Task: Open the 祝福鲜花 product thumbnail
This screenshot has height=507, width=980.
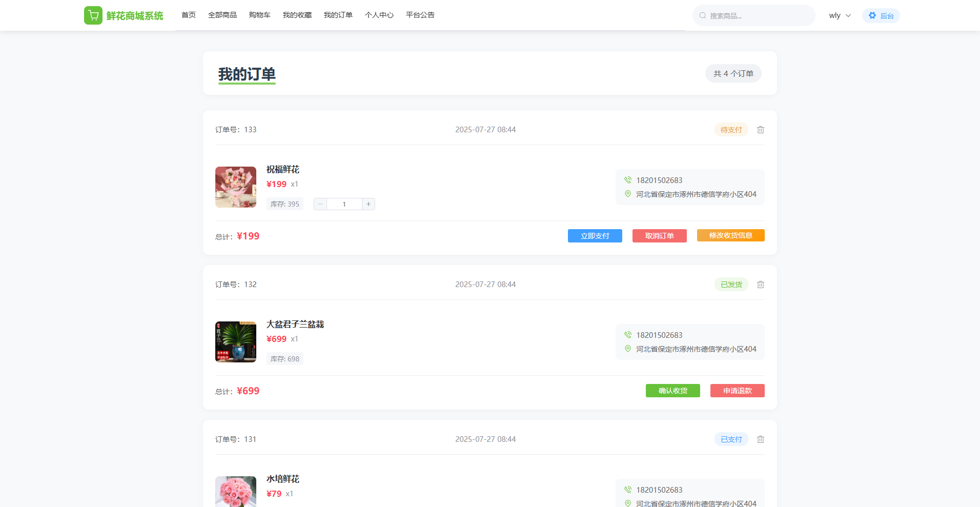Action: (236, 187)
